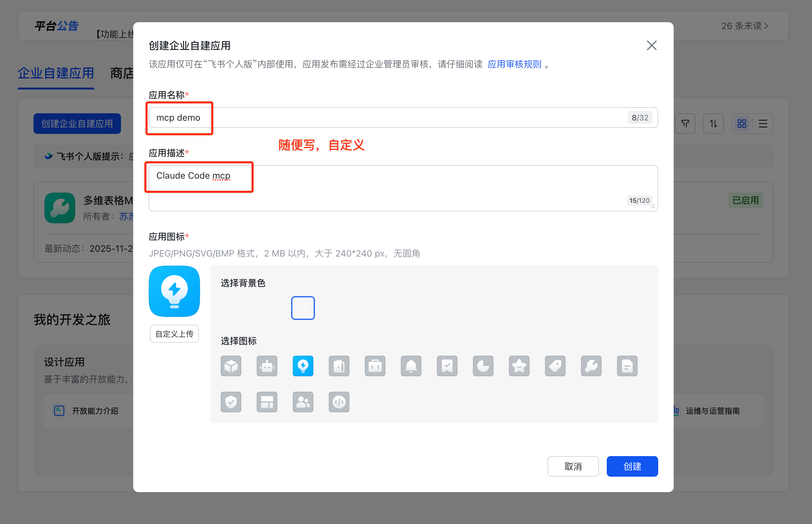Choose the document icon option
This screenshot has height=524, width=812.
tap(627, 366)
